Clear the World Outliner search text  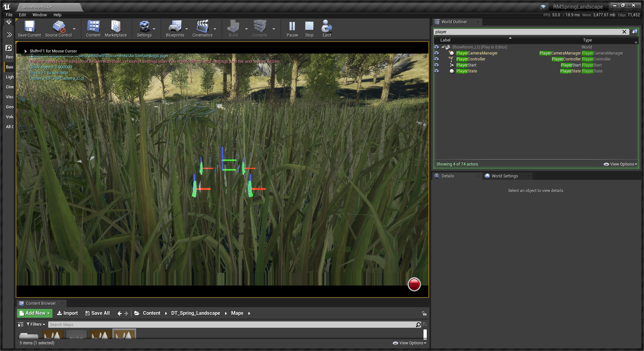point(624,32)
